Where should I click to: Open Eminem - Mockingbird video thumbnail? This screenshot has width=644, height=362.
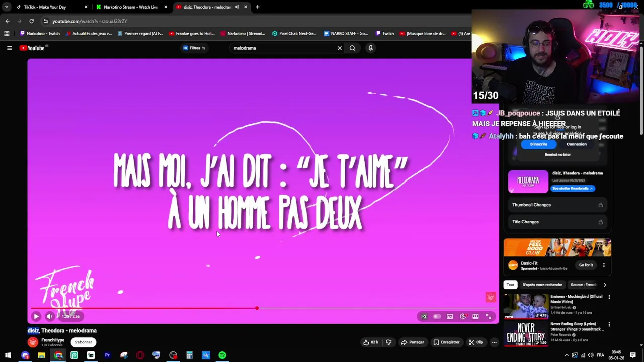526,306
